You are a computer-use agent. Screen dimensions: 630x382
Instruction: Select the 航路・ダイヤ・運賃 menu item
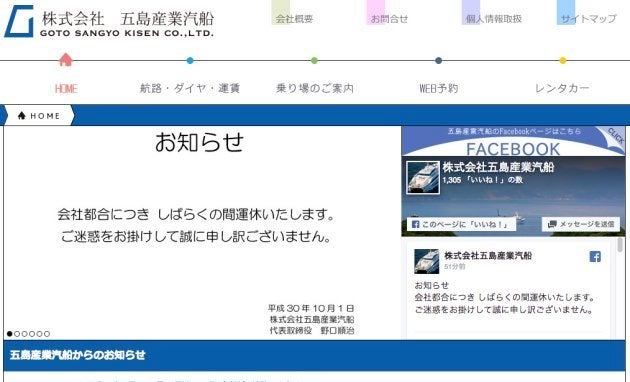(x=190, y=88)
